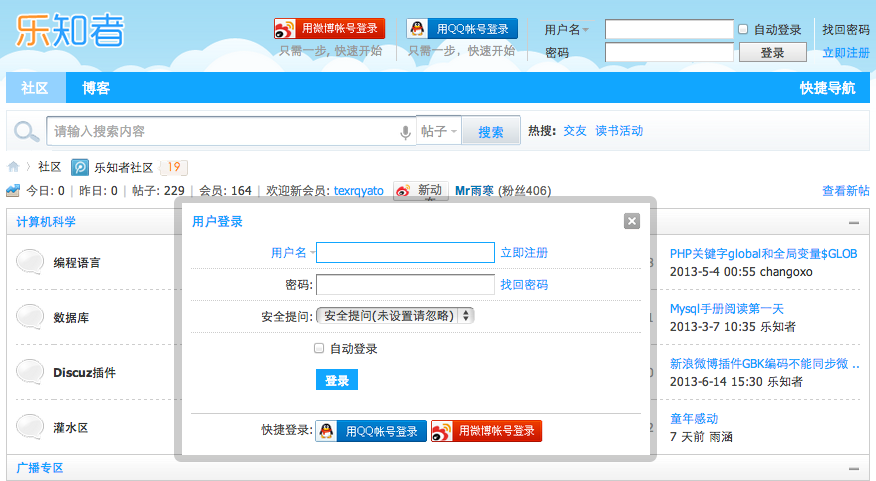Click 找回密码 link in dialog
The height and width of the screenshot is (481, 876).
(524, 284)
